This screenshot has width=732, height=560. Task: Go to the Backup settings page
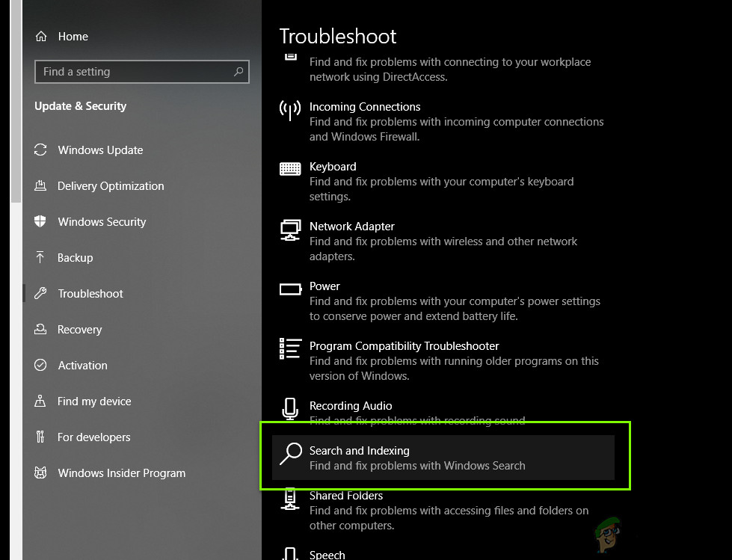coord(75,258)
